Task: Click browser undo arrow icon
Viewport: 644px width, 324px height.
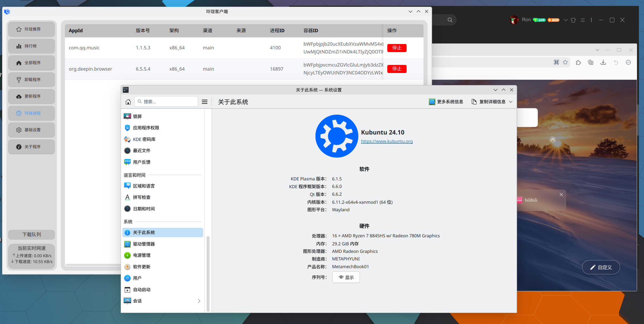Action: (x=616, y=62)
